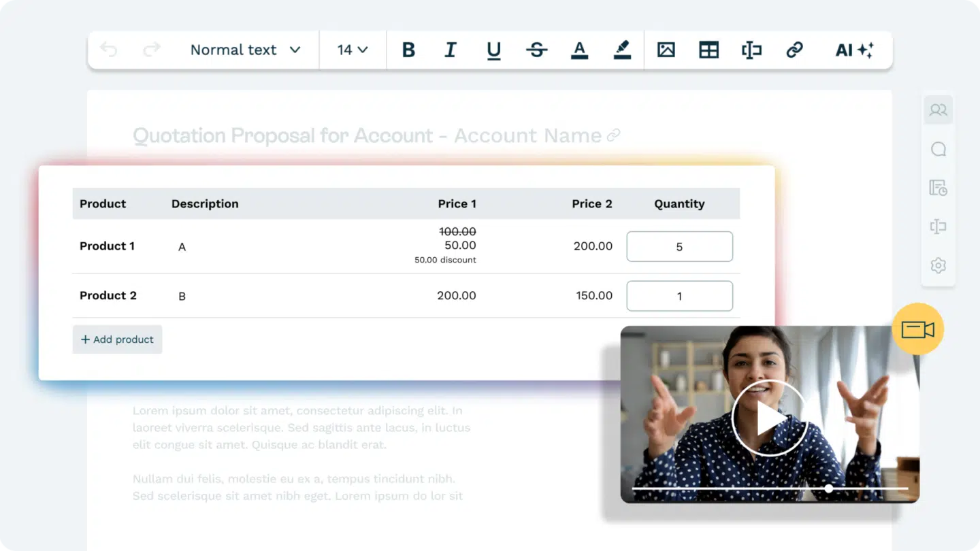Open the AI assistant tool
Viewport: 980px width, 551px height.
pyautogui.click(x=854, y=50)
